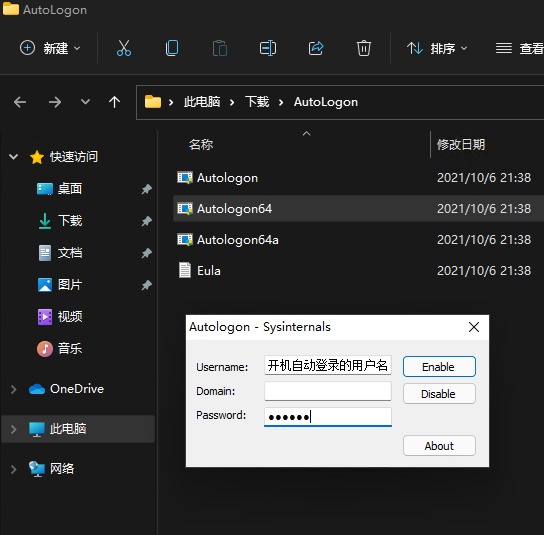Expand chevron after 下载 in breadcrumb
Image resolution: width=544 pixels, height=535 pixels.
(281, 102)
